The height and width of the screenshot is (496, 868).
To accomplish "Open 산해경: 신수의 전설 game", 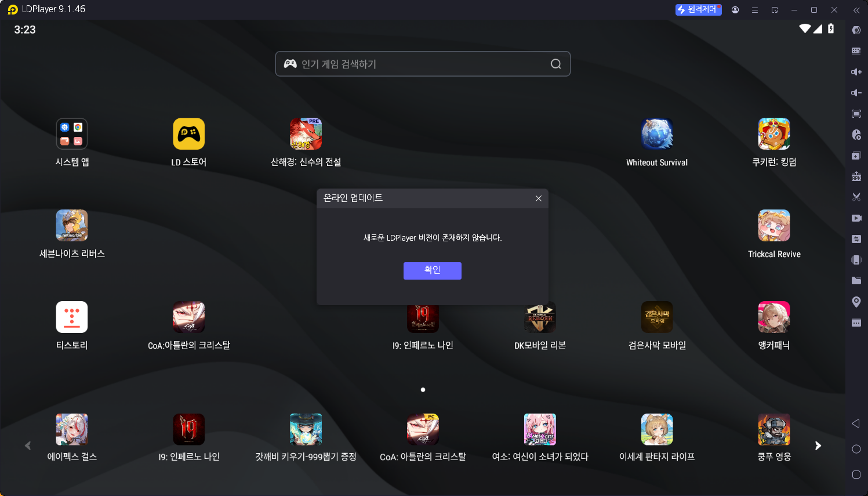I will (x=306, y=134).
